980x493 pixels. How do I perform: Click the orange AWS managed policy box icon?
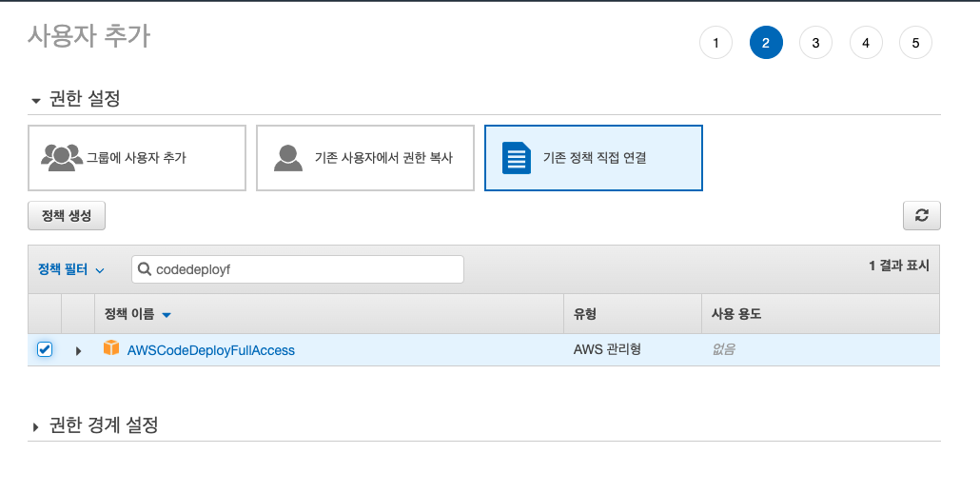(x=111, y=348)
